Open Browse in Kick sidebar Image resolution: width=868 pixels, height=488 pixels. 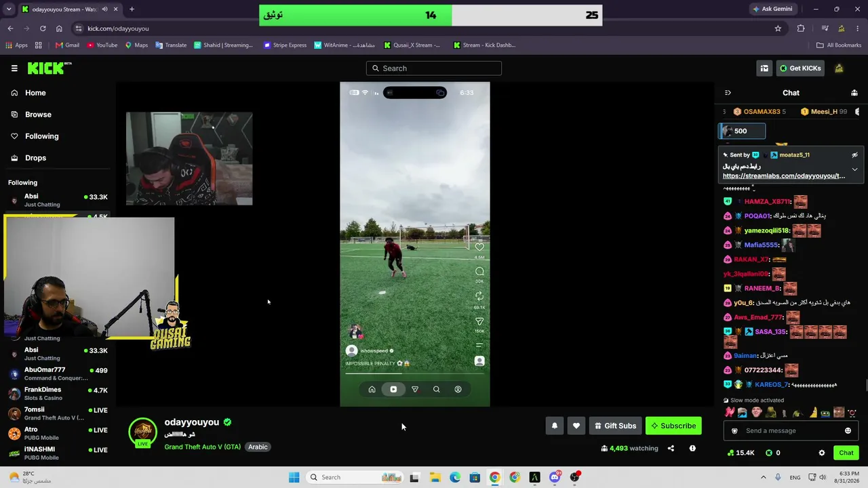coord(38,115)
